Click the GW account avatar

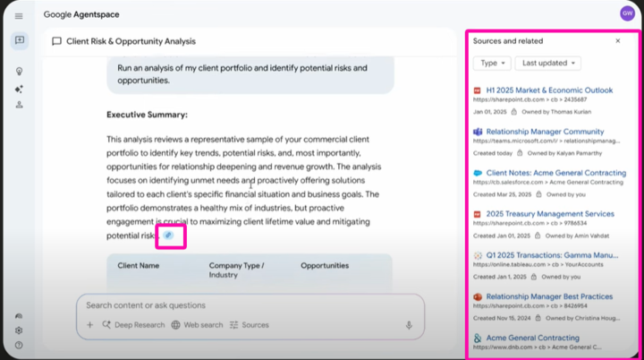tap(627, 13)
